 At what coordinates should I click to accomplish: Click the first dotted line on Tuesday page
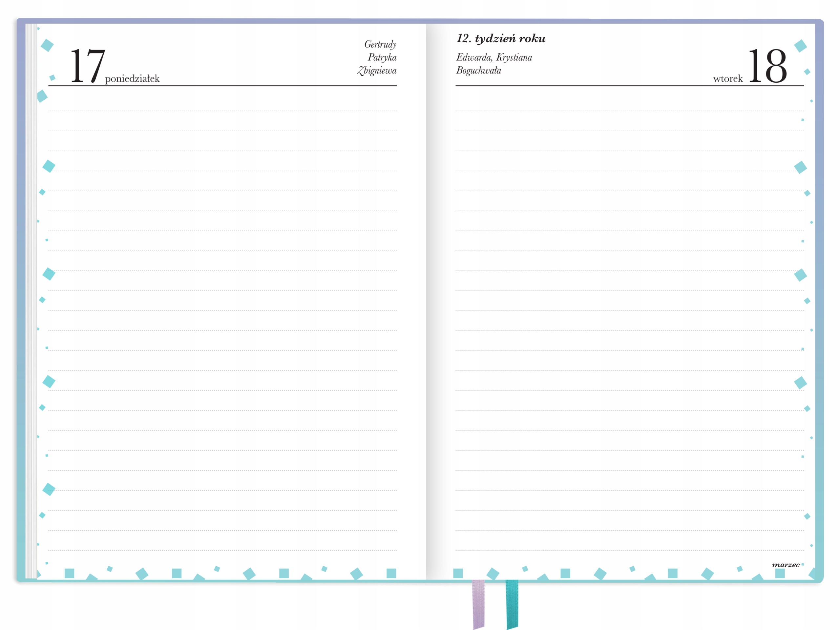click(629, 111)
